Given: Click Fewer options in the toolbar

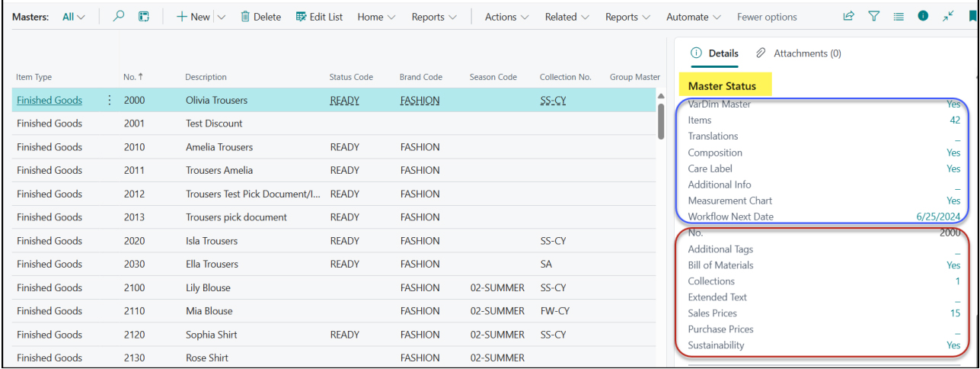Looking at the screenshot, I should [767, 17].
